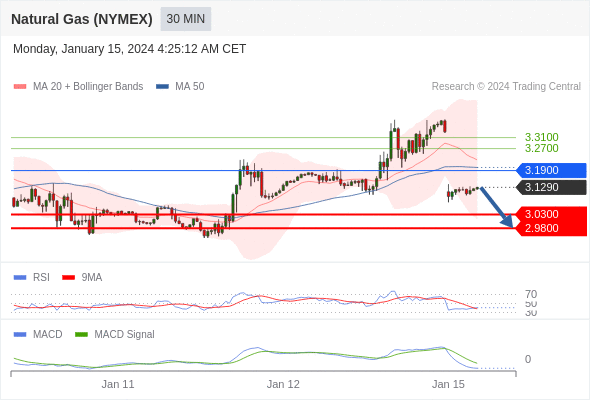Click the pink MA 20 Bollinger swatch
Viewport: 590px width, 400px height.
[x=20, y=87]
